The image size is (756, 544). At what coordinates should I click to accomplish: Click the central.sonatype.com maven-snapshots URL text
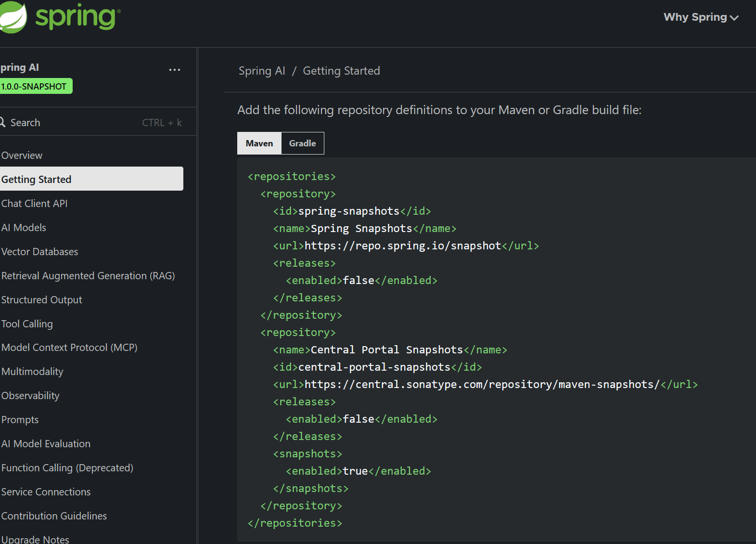click(x=482, y=384)
